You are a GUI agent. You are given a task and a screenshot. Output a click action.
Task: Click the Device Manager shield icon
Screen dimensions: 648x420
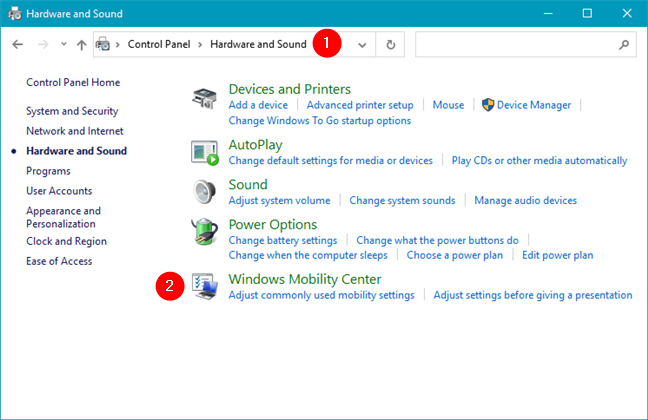pyautogui.click(x=488, y=105)
